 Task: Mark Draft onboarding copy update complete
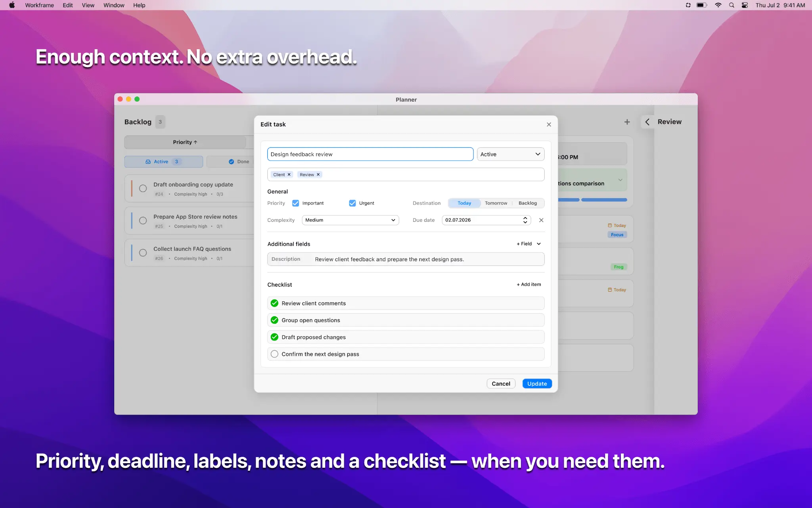click(x=143, y=189)
